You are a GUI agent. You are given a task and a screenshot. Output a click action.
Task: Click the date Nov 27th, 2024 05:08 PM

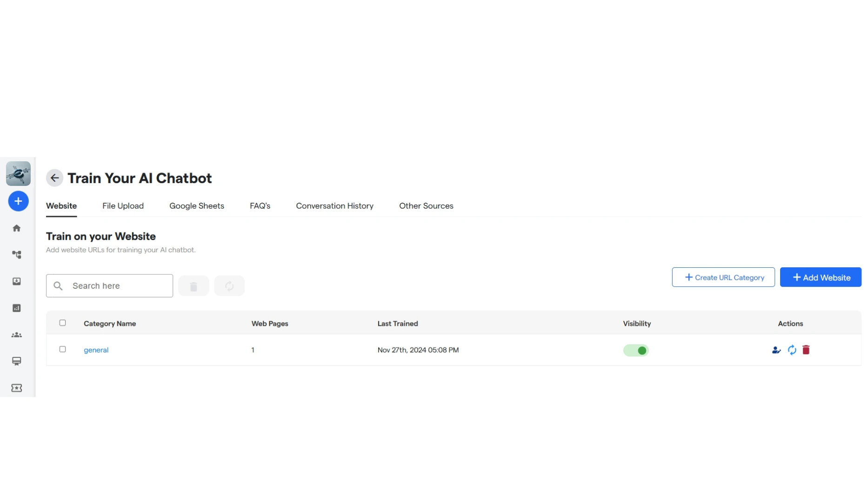tap(418, 350)
